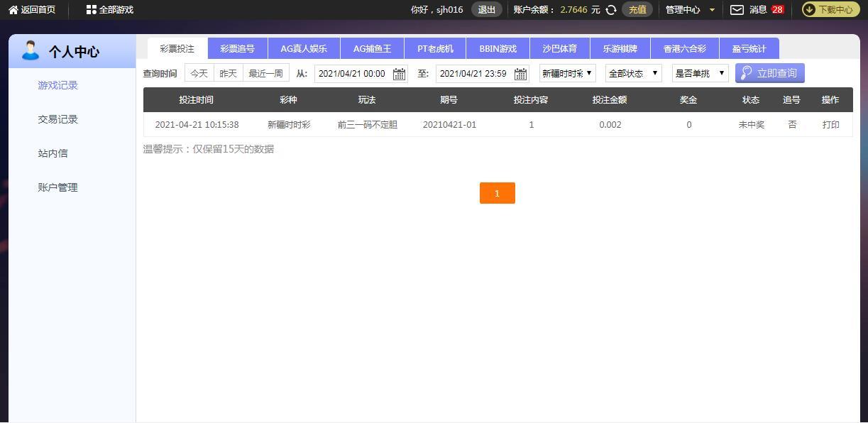The width and height of the screenshot is (868, 423).
Task: Click page number 1 button
Action: click(498, 193)
